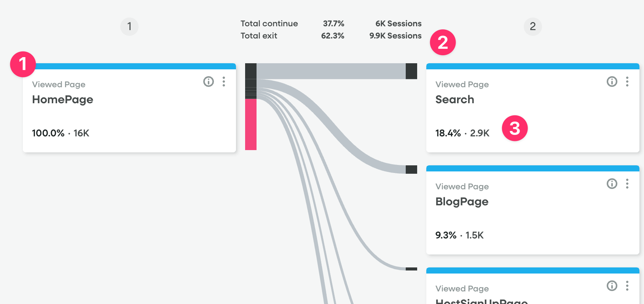Click the red annotation marker number 2
644x304 pixels.
pyautogui.click(x=443, y=42)
